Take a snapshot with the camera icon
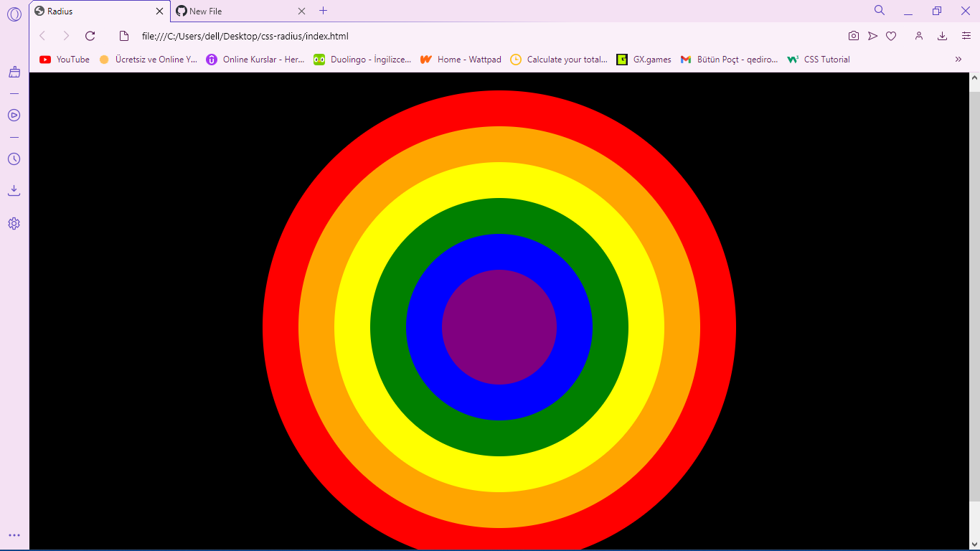Viewport: 980px width, 551px height. pyautogui.click(x=854, y=36)
